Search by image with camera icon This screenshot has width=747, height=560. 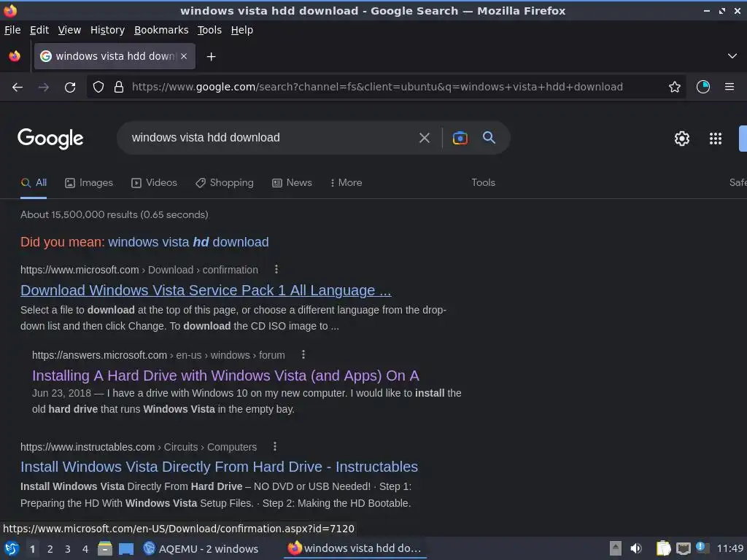460,138
